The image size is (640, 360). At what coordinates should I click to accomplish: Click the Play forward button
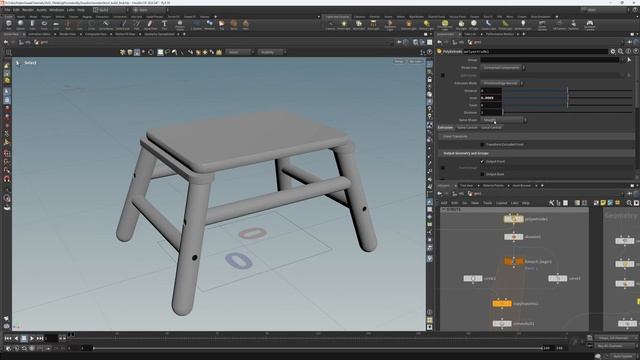pyautogui.click(x=31, y=338)
